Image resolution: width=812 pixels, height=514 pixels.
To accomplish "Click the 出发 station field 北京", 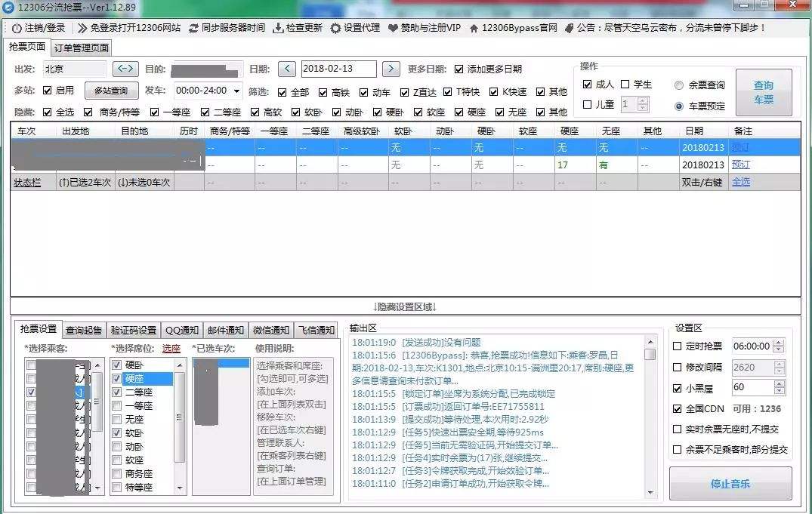I will click(75, 69).
